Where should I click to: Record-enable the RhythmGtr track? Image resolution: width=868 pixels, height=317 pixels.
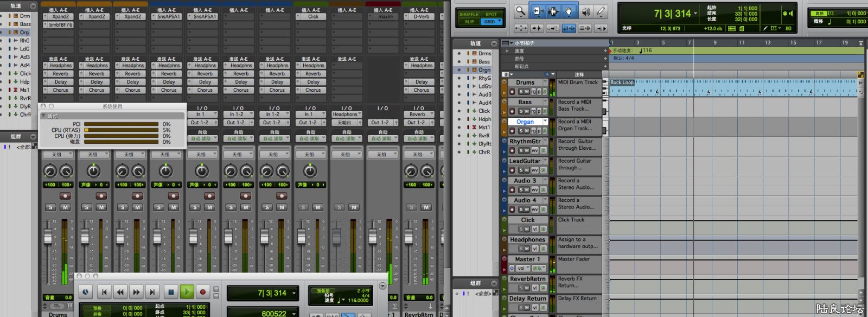512,150
